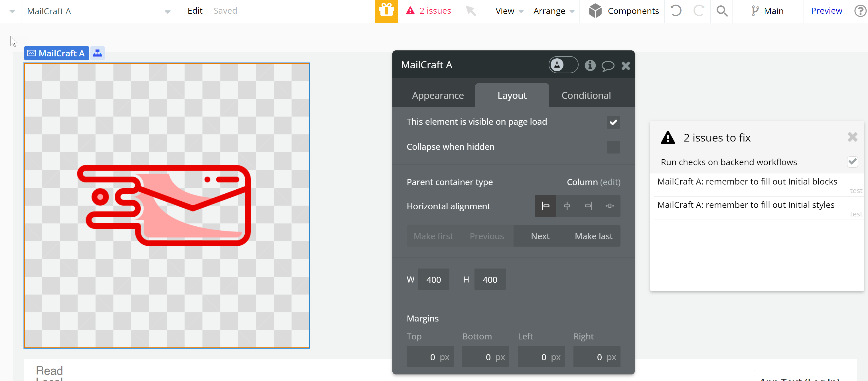Switch to the Appearance tab
The width and height of the screenshot is (868, 381).
point(437,96)
